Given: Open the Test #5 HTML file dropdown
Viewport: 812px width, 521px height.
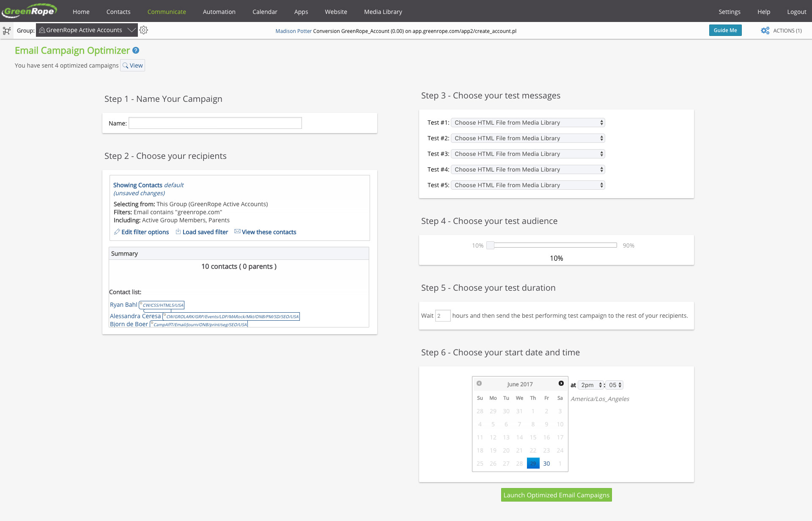Looking at the screenshot, I should (528, 185).
